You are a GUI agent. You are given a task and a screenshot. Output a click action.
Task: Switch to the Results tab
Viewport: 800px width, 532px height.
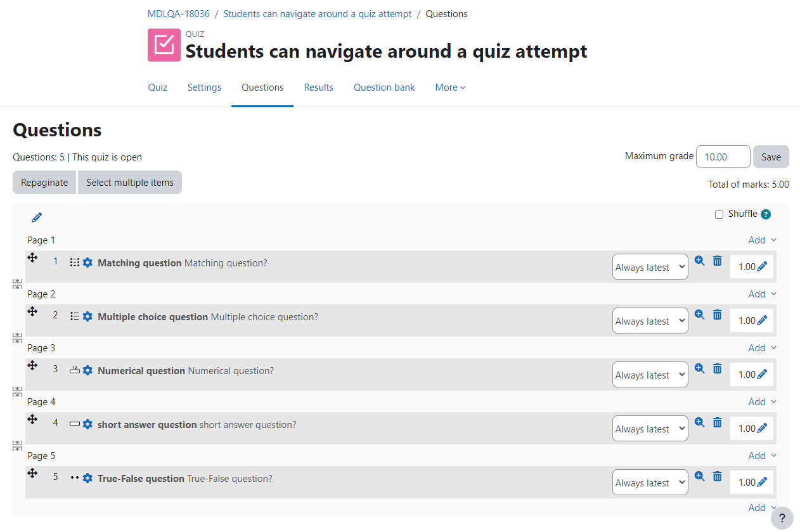coord(318,88)
